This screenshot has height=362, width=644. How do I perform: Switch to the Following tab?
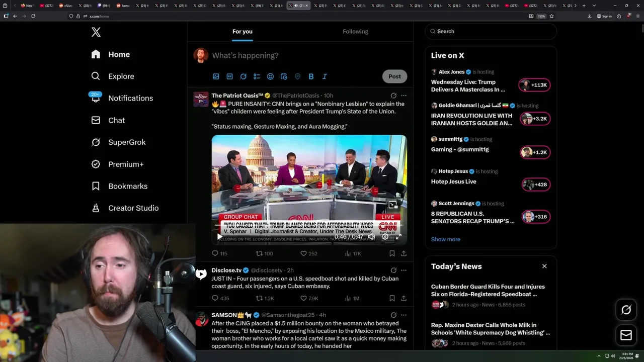(x=355, y=32)
